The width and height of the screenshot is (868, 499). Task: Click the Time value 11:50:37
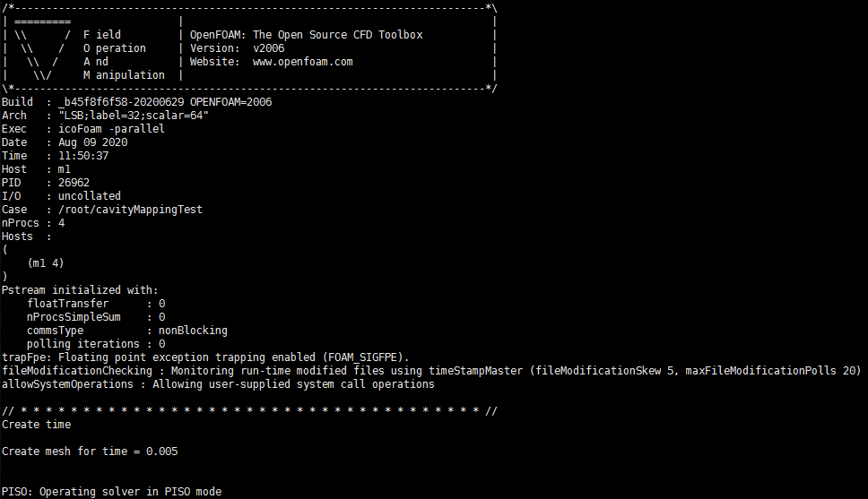tap(83, 156)
